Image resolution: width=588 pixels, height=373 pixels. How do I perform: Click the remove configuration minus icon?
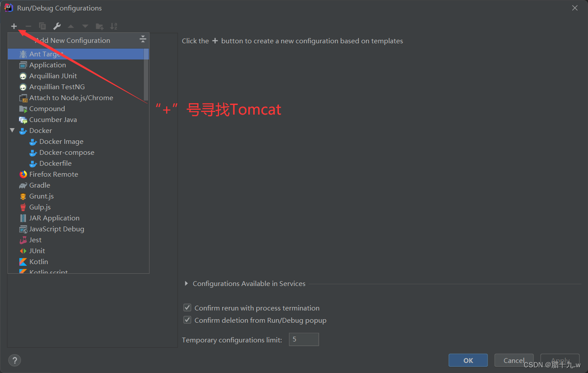coord(28,26)
